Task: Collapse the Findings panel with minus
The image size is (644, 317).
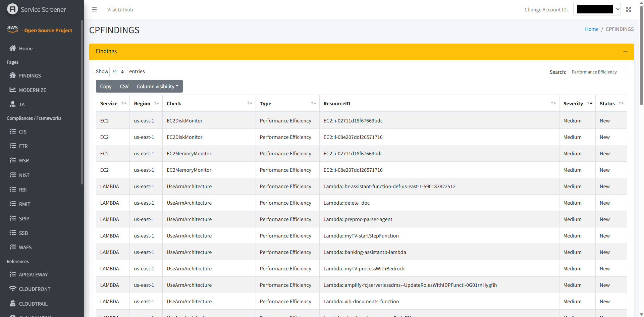Action: coord(625,52)
